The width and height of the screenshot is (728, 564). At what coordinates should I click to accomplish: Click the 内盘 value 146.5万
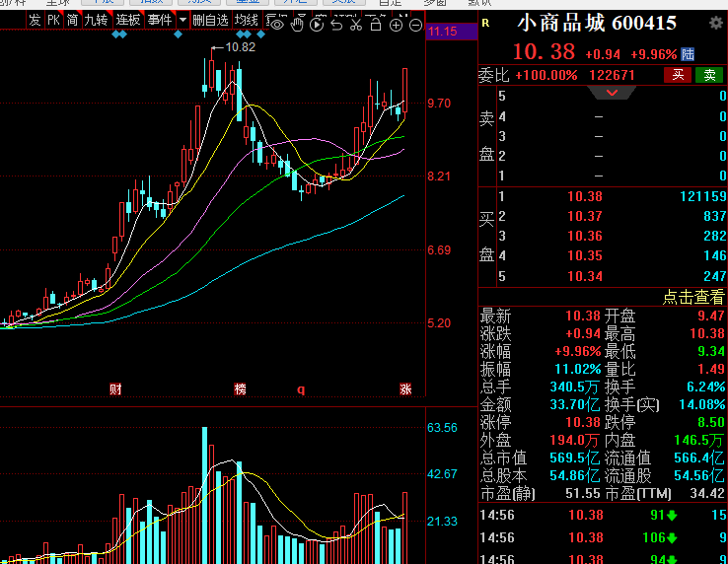point(698,440)
